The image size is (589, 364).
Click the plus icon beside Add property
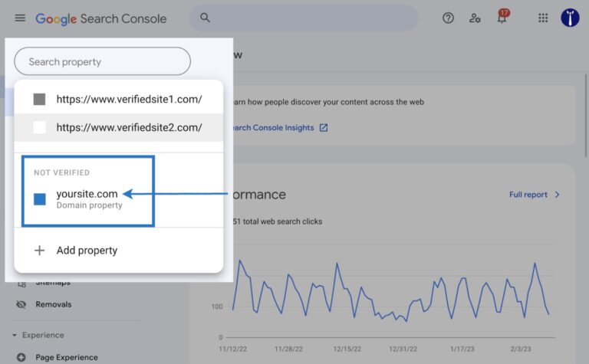click(x=40, y=251)
